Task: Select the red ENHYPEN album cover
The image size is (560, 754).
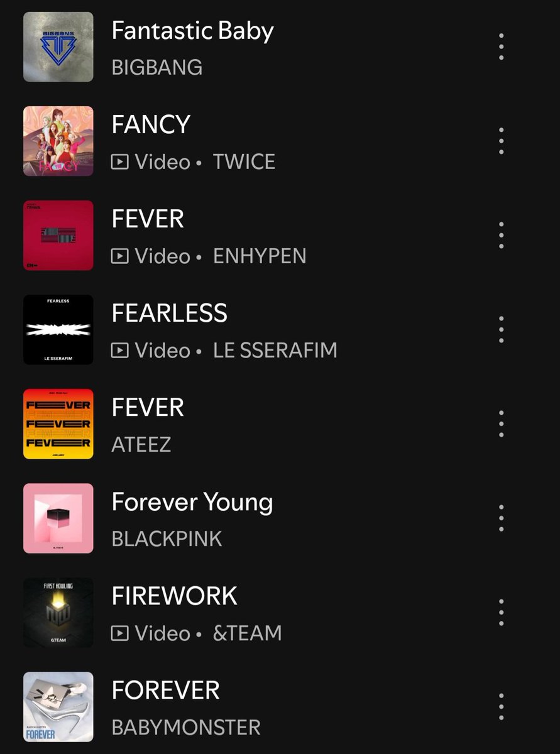Action: pos(58,236)
